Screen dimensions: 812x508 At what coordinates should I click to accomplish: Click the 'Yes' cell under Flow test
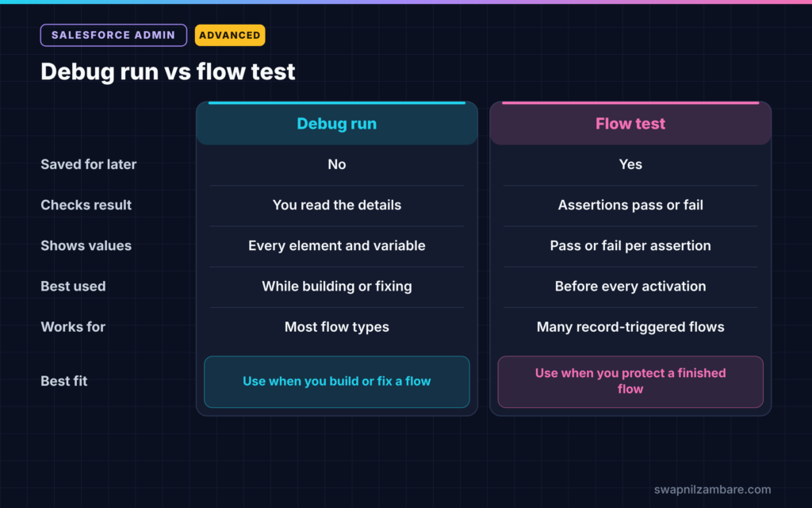click(630, 164)
